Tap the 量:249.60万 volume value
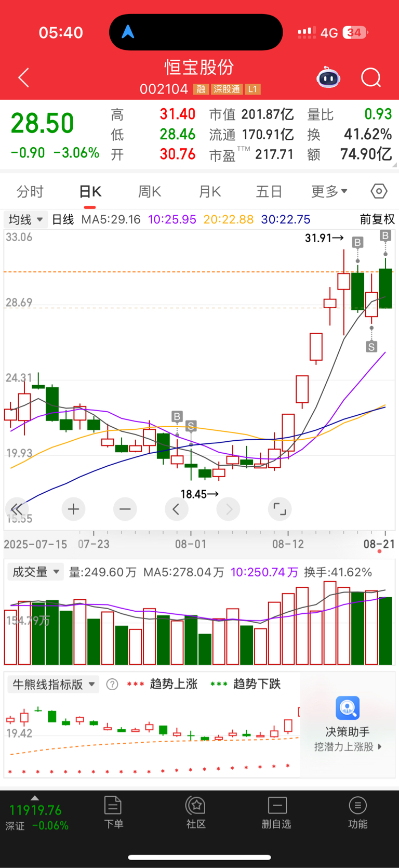This screenshot has width=399, height=868. pyautogui.click(x=103, y=572)
